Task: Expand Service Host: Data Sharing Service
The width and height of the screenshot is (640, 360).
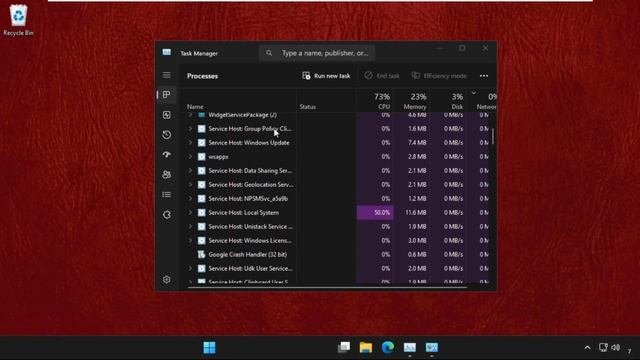Action: [190, 171]
